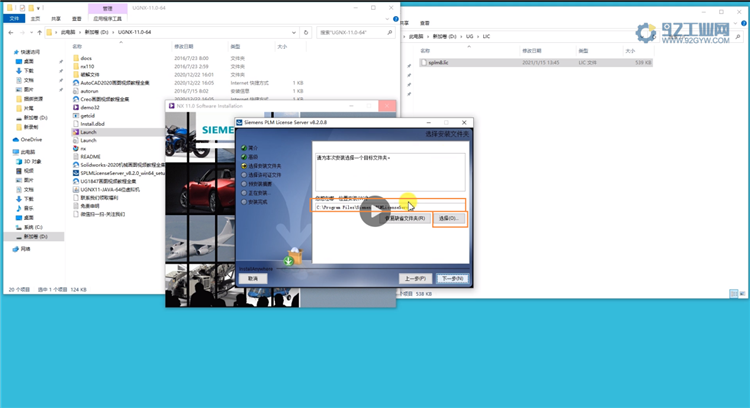Open 3D 对象 folder in navigation pane
The image size is (750, 408).
(x=33, y=162)
